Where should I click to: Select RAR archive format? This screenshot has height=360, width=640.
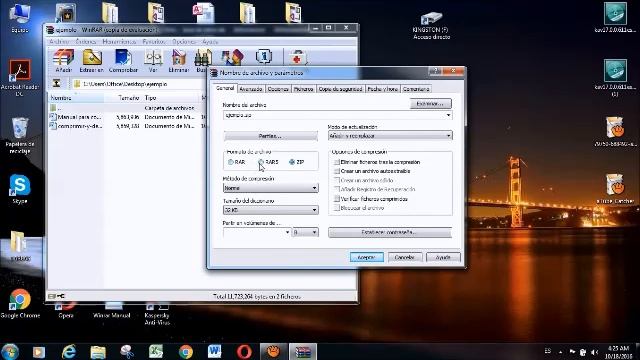[x=231, y=162]
